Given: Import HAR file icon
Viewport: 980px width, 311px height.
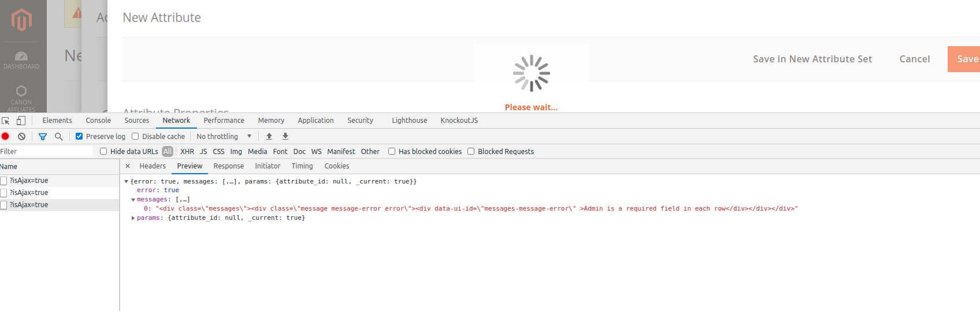Looking at the screenshot, I should (269, 137).
